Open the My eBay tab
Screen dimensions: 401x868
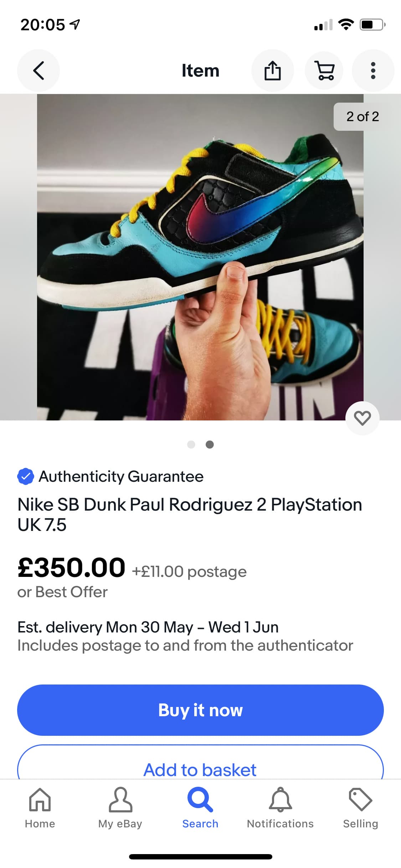120,808
